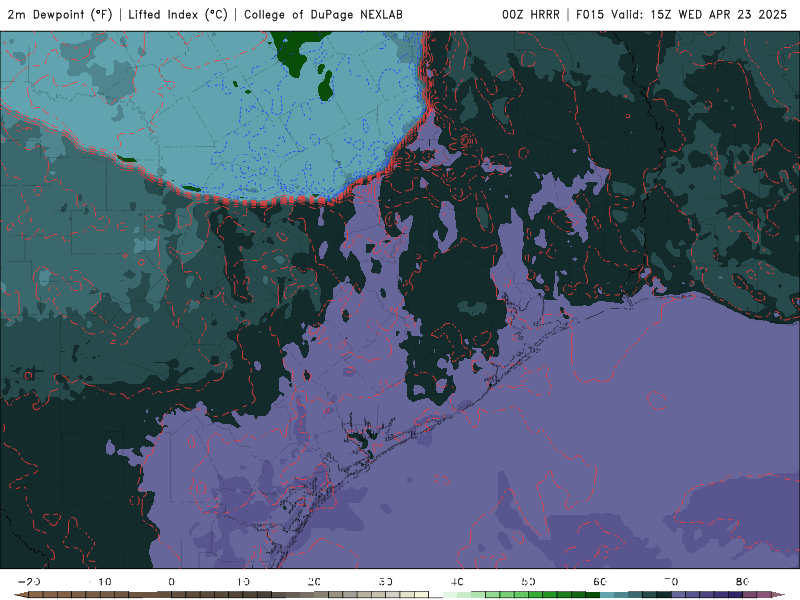
Task: Click the 50 label on the color scale
Action: click(x=529, y=582)
